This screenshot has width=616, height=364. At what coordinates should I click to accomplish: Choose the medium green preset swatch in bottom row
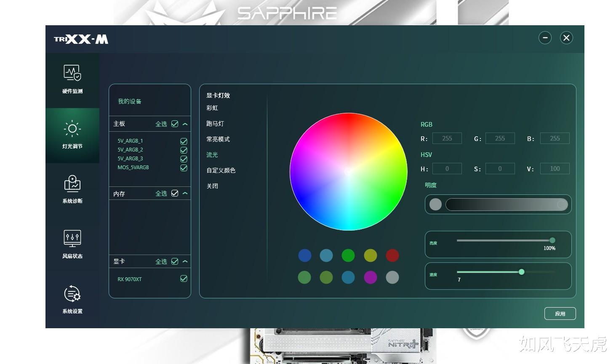click(304, 277)
